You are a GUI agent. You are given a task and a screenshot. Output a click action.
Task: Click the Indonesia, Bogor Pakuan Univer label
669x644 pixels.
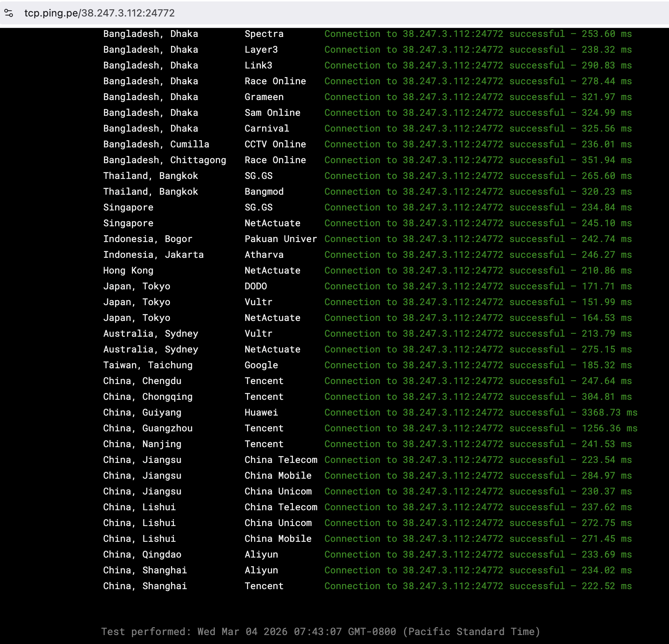(x=281, y=239)
